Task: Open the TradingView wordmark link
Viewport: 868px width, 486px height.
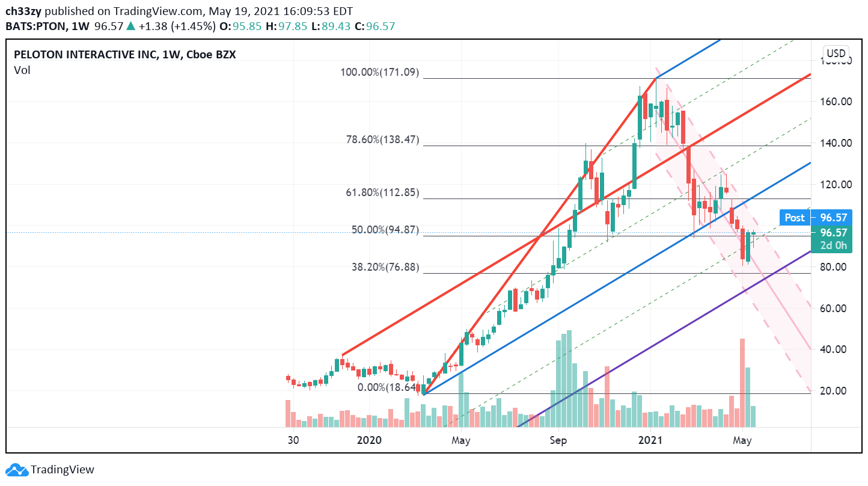Action: tap(63, 470)
